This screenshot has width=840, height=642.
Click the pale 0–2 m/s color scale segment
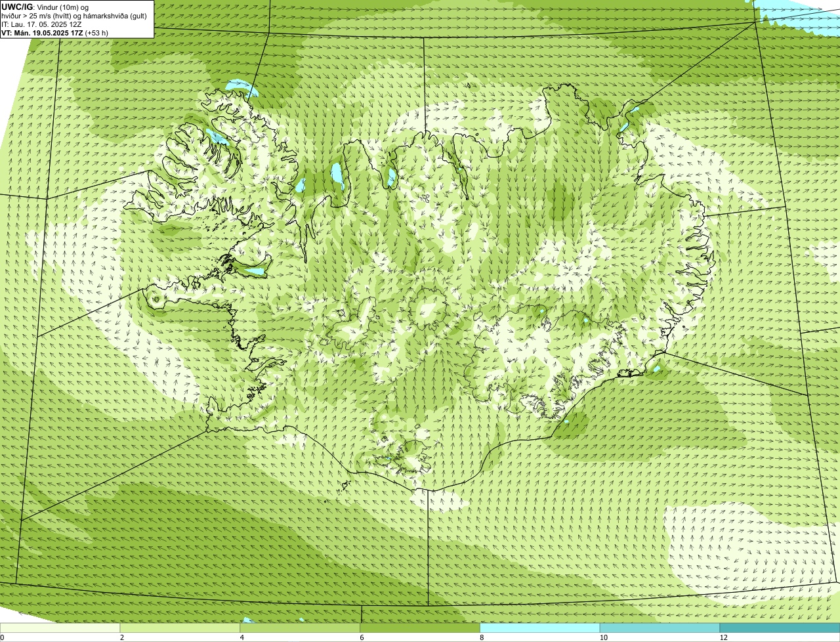click(60, 628)
